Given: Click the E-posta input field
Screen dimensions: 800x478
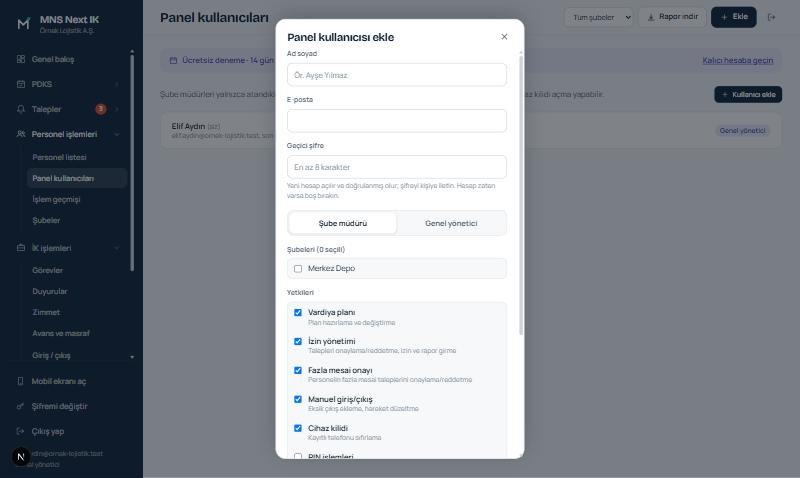Looking at the screenshot, I should pyautogui.click(x=396, y=121).
